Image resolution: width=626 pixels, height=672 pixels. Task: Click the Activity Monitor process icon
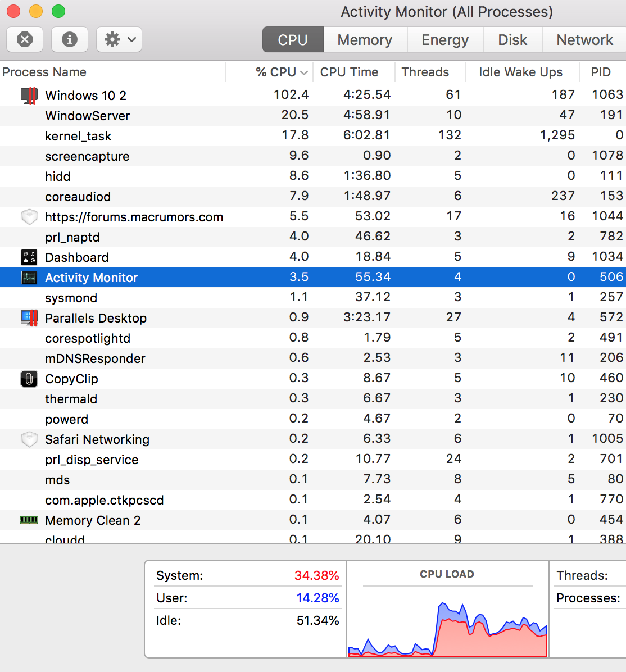(x=29, y=278)
